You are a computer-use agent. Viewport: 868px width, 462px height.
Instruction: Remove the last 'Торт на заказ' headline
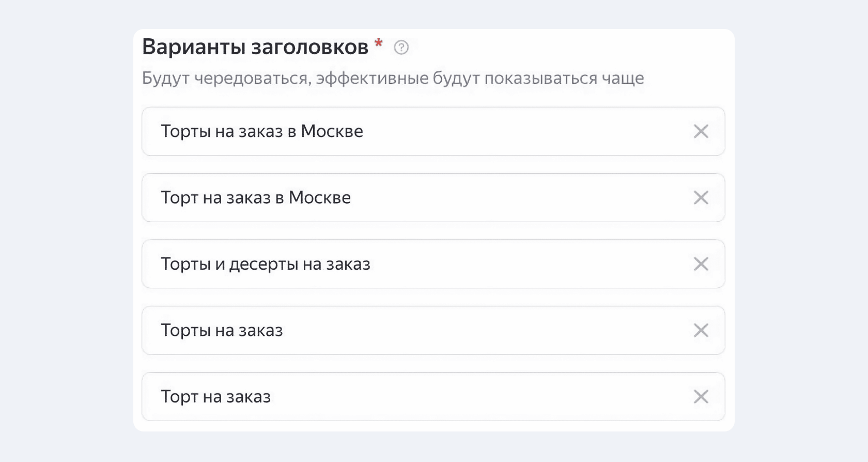tap(701, 396)
